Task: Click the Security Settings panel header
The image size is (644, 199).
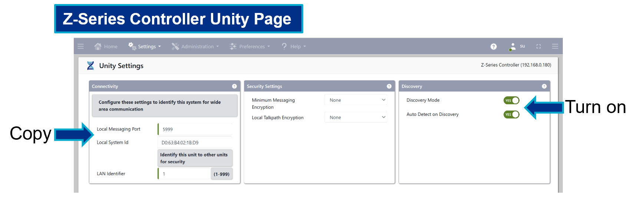Action: 319,86
